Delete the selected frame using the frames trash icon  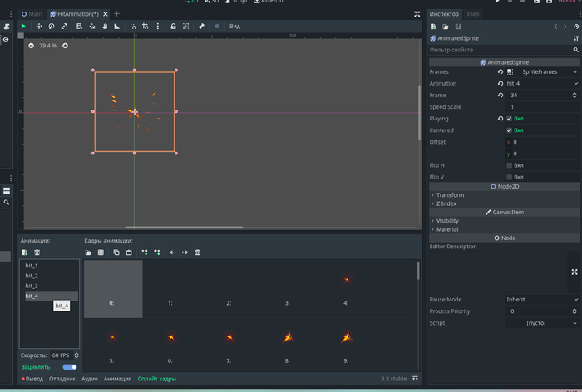[198, 252]
